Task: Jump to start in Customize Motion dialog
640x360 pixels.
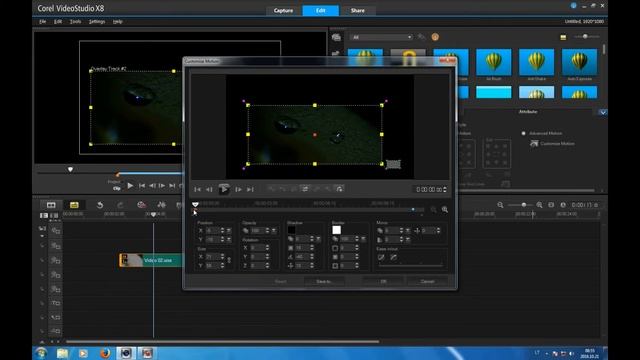Action: (198, 189)
